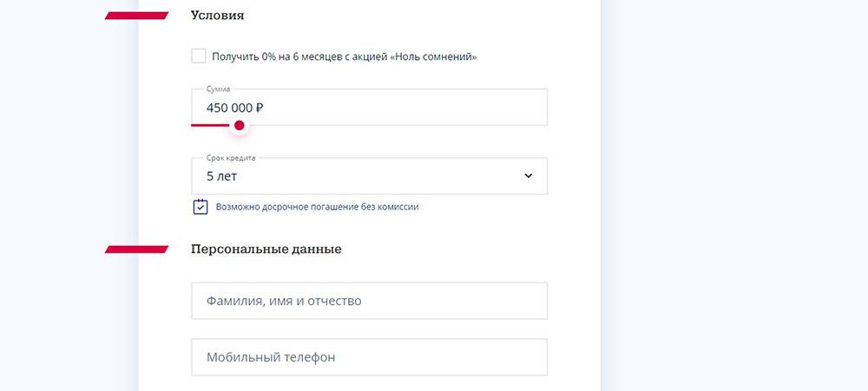Click the calendar checkmark icon

[x=201, y=207]
